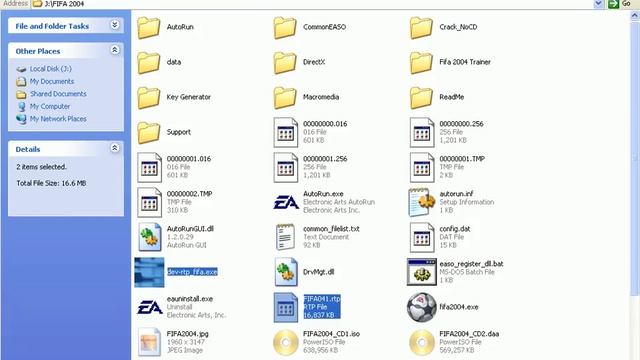
Task: Select the Macromedia folder icon
Action: tap(285, 97)
